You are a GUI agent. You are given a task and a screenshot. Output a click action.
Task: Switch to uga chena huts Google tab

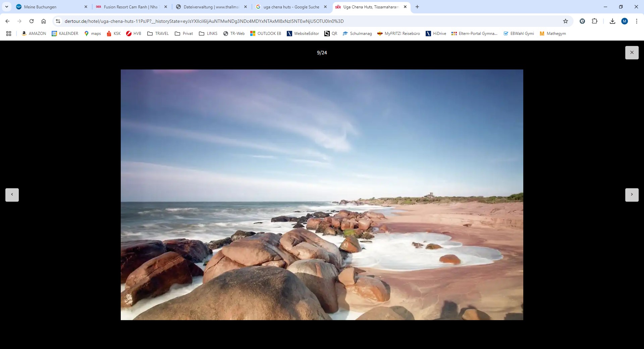(x=291, y=7)
